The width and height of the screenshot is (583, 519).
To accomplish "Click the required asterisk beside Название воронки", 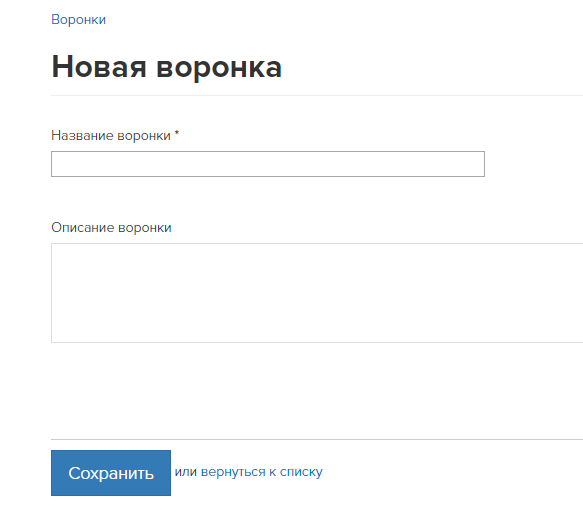I will point(177,133).
